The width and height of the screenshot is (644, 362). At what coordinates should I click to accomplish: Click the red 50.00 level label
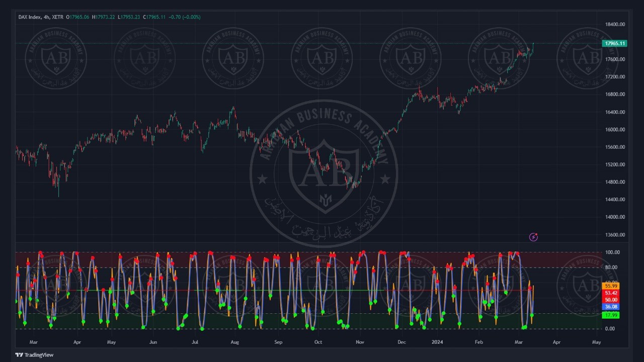pyautogui.click(x=611, y=300)
